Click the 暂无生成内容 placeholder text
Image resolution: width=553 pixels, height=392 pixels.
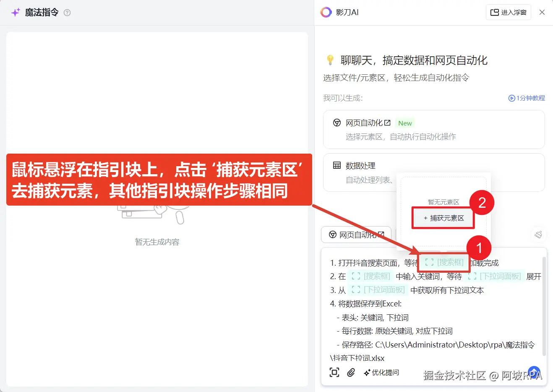(157, 242)
